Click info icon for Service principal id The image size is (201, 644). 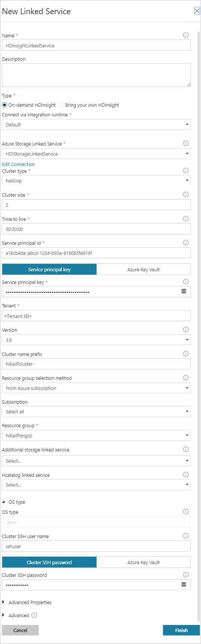tap(186, 243)
